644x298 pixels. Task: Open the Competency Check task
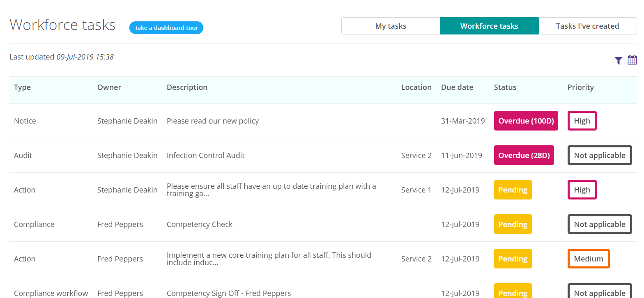[200, 224]
